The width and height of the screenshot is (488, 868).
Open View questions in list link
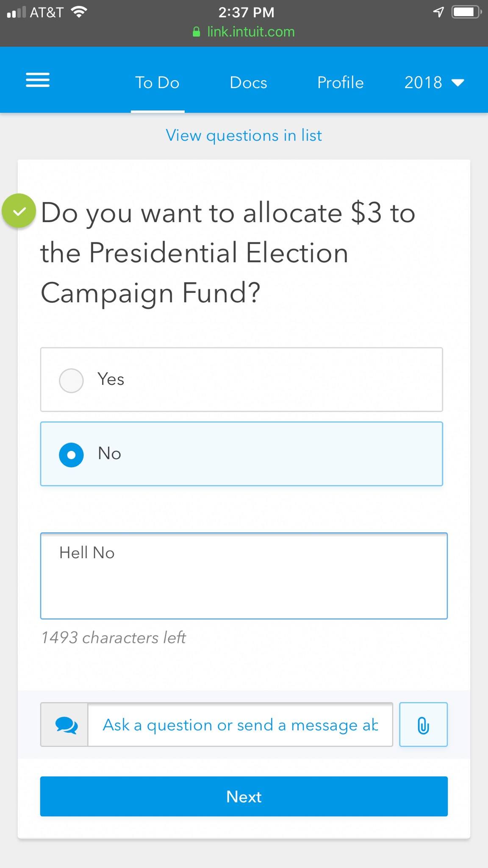pyautogui.click(x=244, y=135)
